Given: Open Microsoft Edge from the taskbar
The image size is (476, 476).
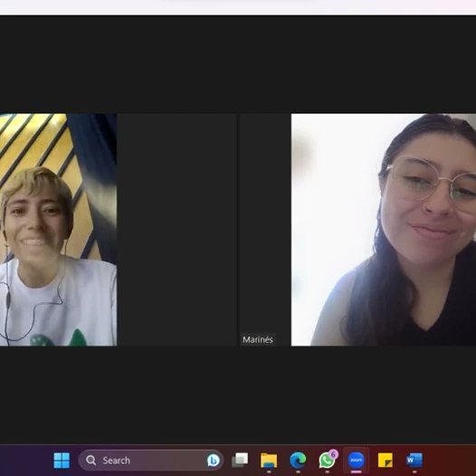Looking at the screenshot, I should coord(298,461).
